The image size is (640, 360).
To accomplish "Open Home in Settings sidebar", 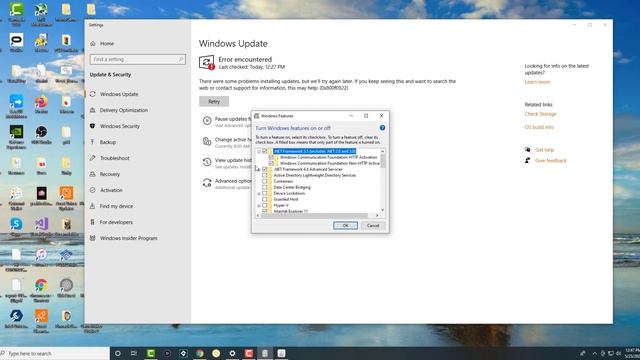I will click(x=107, y=43).
